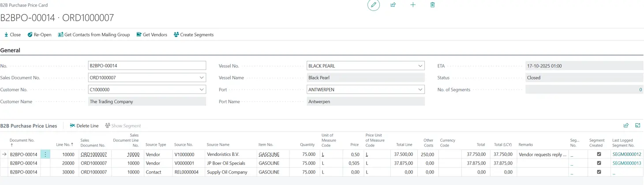Viewport: 644px width, 185px height.
Task: Click Create Segments action
Action: [x=193, y=34]
